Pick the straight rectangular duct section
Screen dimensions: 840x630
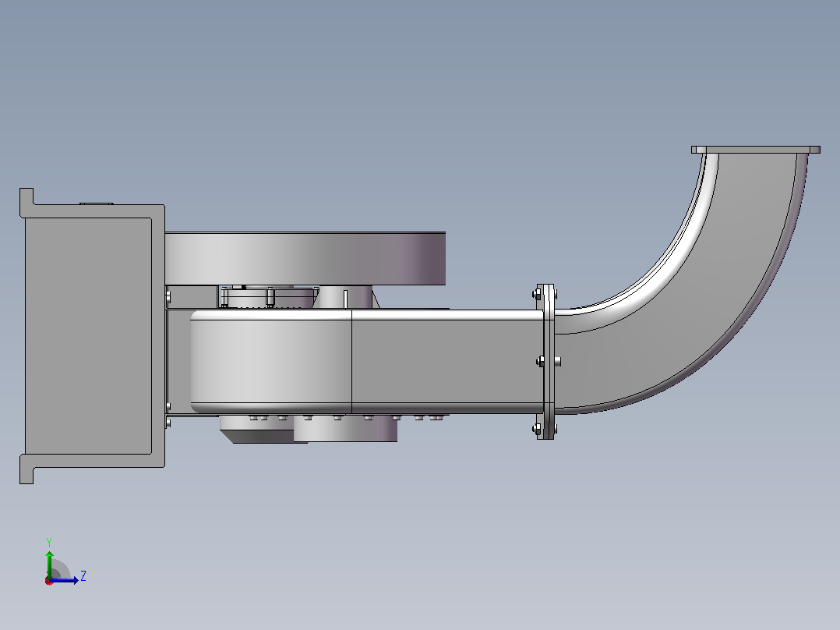tap(447, 361)
